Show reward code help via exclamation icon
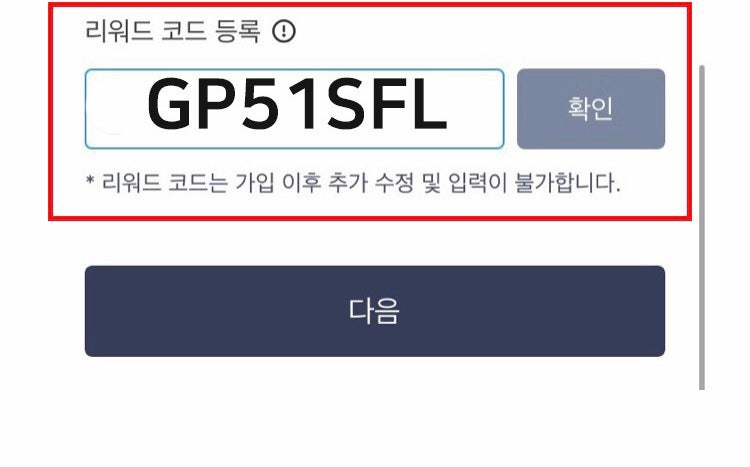This screenshot has width=750, height=467. (x=284, y=31)
